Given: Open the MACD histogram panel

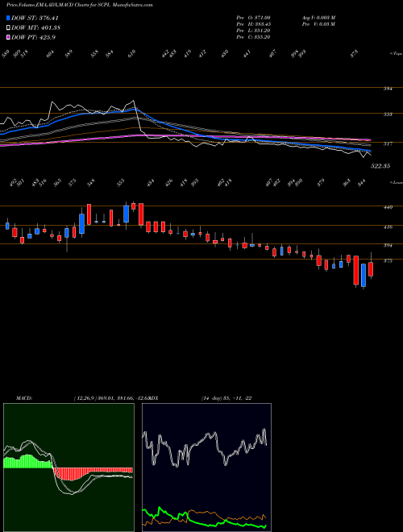Looking at the screenshot, I should coord(69,468).
